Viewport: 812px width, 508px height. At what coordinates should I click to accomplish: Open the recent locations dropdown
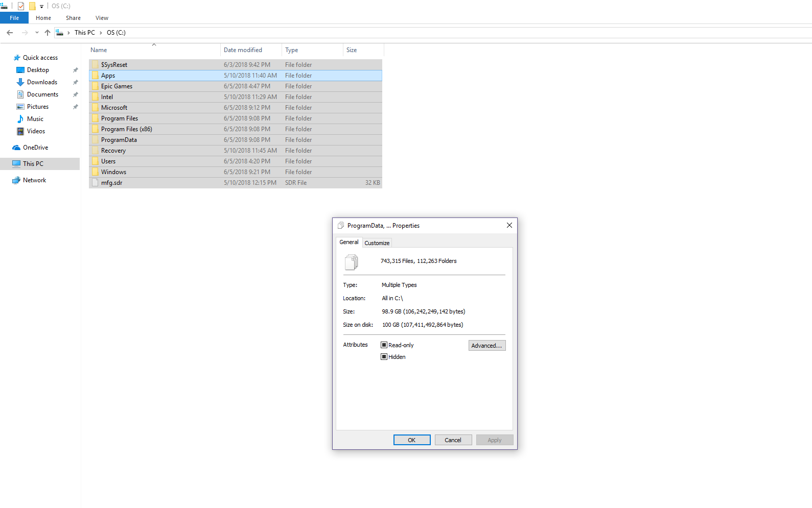pyautogui.click(x=37, y=33)
